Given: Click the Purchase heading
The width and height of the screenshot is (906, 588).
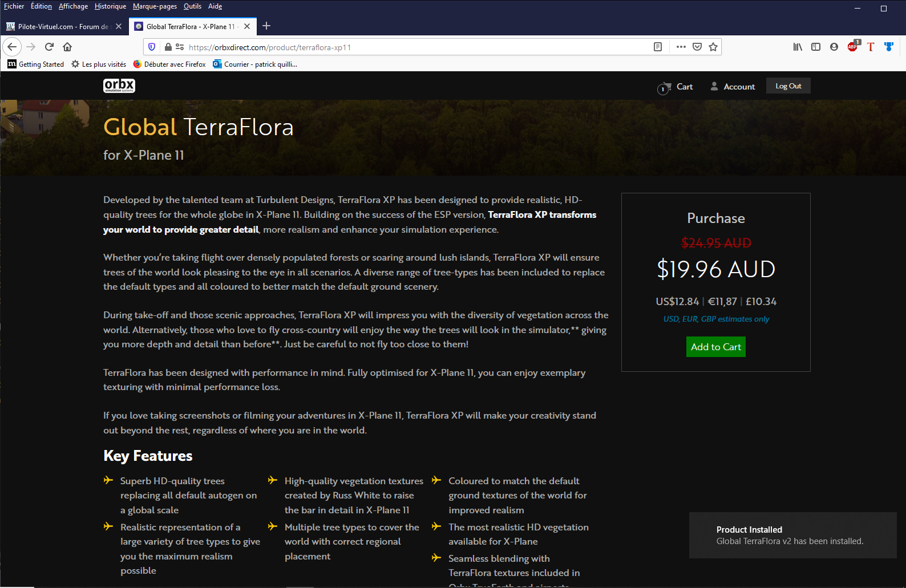Looking at the screenshot, I should (x=716, y=218).
